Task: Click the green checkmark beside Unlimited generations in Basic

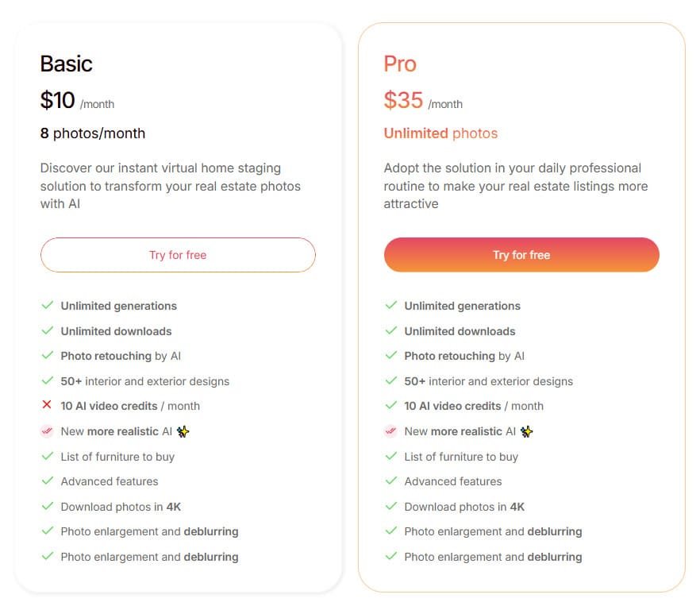Action: pyautogui.click(x=48, y=306)
